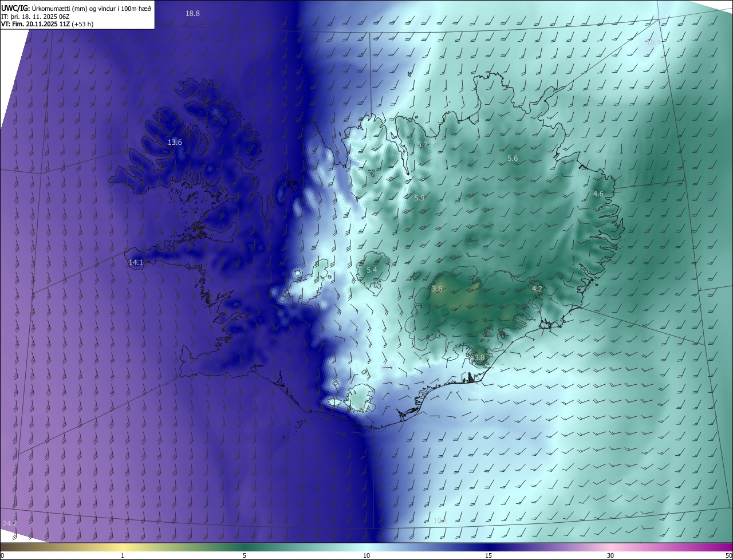Viewport: 733px width, 560px height.
Task: Click the init time line 'IT: þri. 18. 11. 2025 06Z'
Action: tap(35, 16)
